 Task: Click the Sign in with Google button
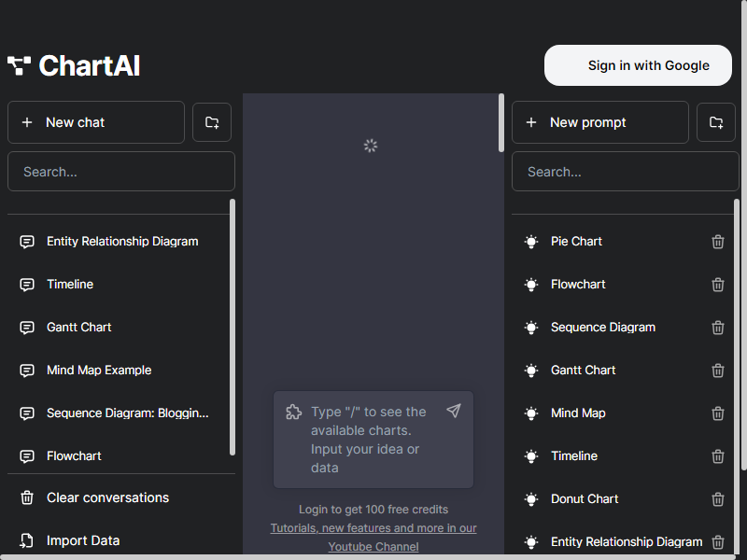pos(638,65)
